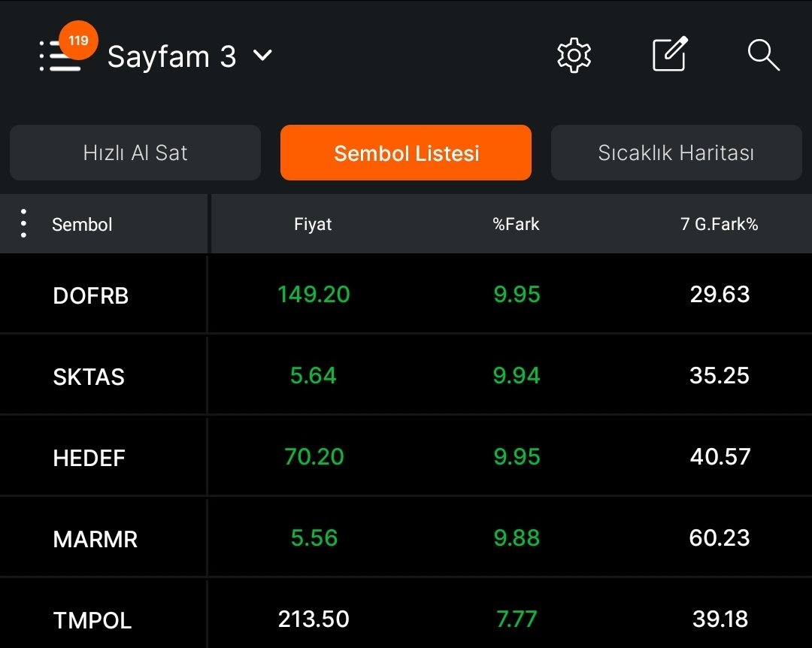Image resolution: width=812 pixels, height=648 pixels.
Task: Open the three-dot column options menu
Action: coord(23,223)
